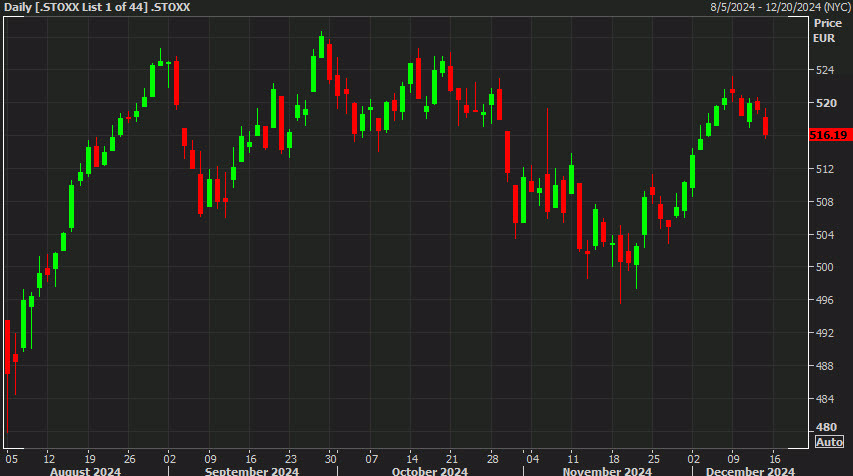The image size is (853, 476).
Task: Click the 512 price axis value
Action: [x=825, y=169]
